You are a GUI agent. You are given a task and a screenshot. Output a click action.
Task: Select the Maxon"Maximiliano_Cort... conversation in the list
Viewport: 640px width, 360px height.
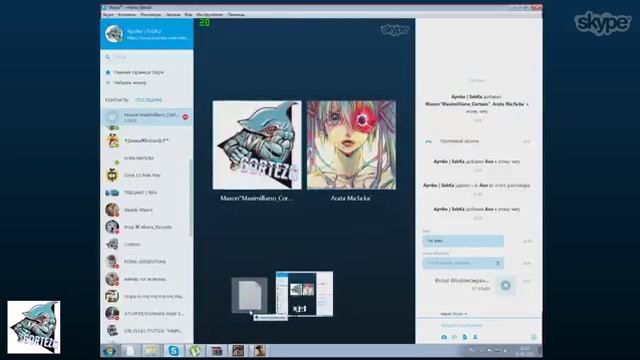pos(147,117)
